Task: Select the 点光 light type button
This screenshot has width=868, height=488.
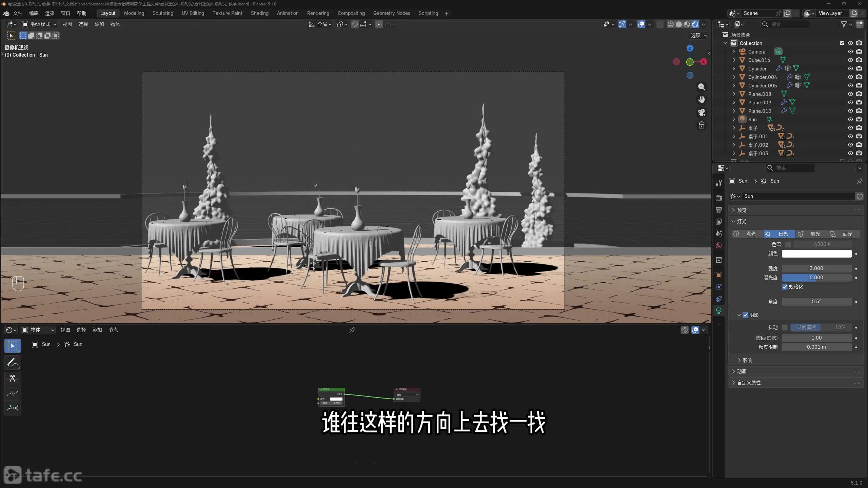Action: (747, 234)
